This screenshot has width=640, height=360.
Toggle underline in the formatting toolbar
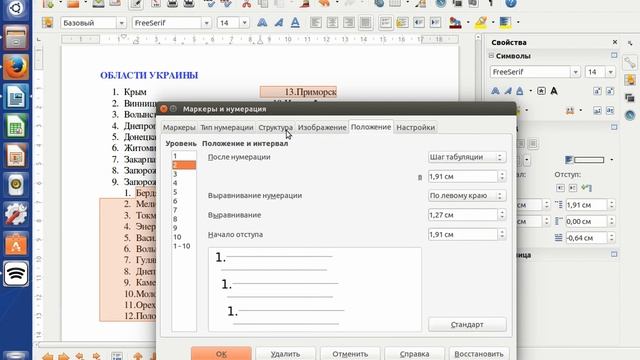(x=295, y=22)
